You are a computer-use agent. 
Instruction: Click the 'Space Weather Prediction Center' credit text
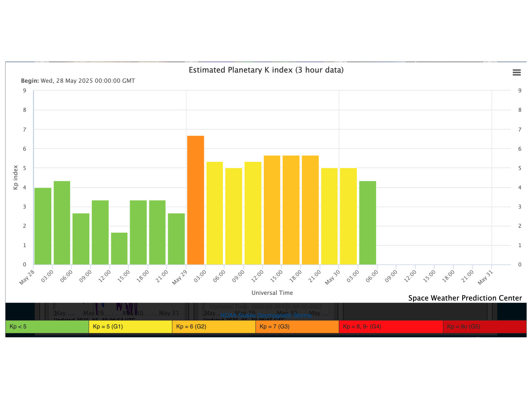click(x=465, y=298)
